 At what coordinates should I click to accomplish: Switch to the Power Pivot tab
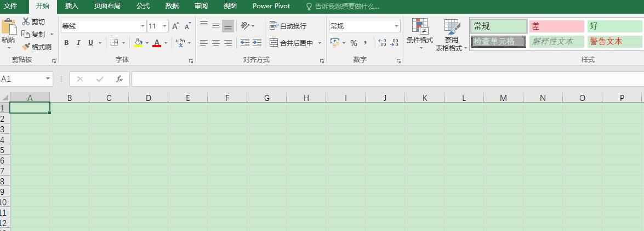pos(271,6)
